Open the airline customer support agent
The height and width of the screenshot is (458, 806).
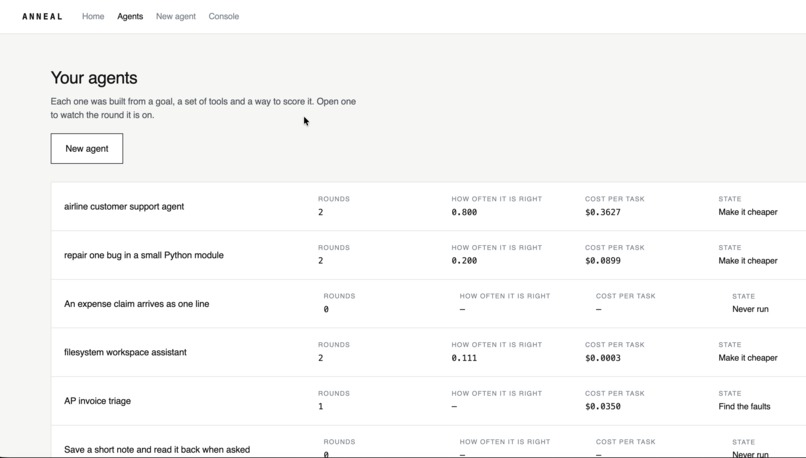[x=124, y=207]
